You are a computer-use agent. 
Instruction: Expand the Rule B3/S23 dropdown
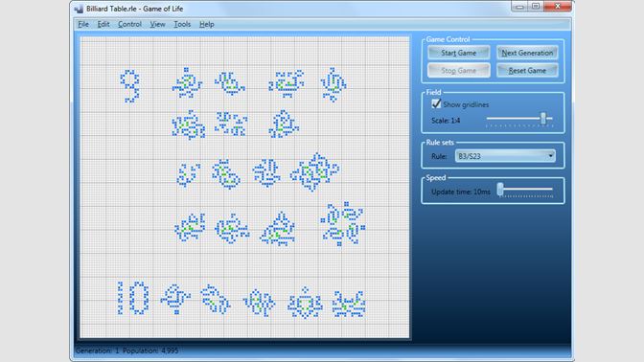(505, 156)
